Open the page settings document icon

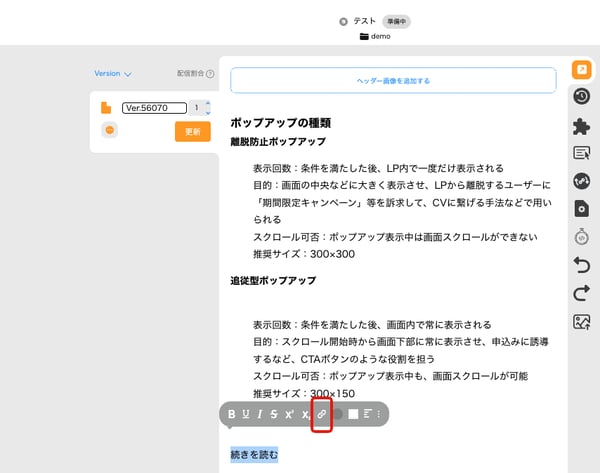[x=581, y=209]
